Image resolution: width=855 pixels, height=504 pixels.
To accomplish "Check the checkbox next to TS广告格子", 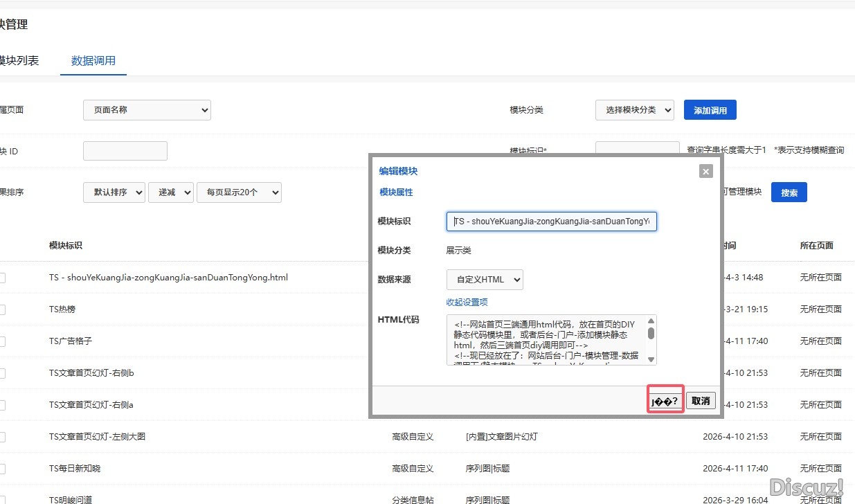I will pyautogui.click(x=1, y=341).
